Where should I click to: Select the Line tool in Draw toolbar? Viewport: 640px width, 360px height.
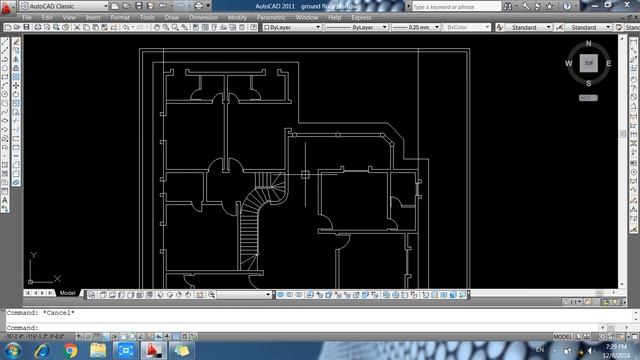(5, 42)
